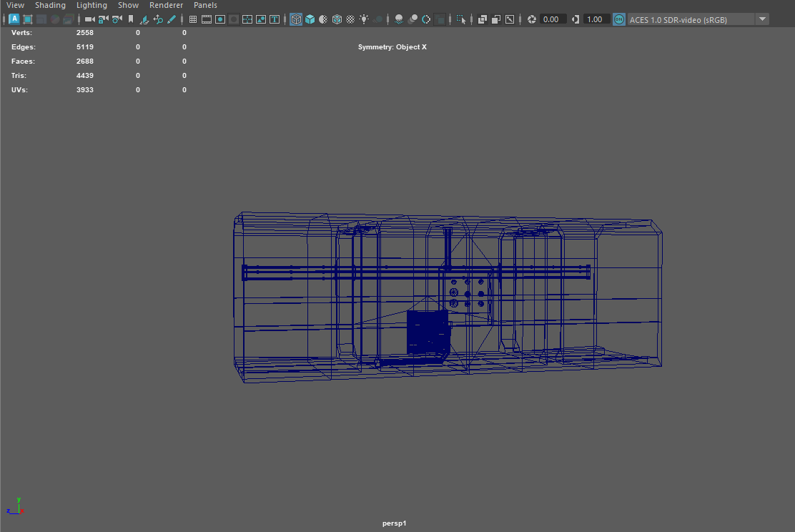Open the Shading menu

coord(50,5)
